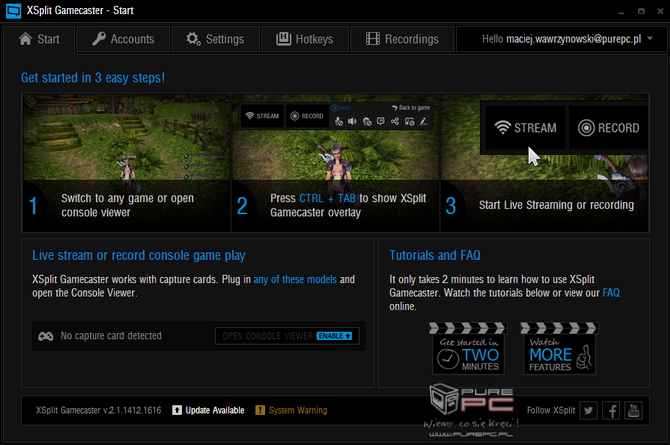The image size is (670, 445).
Task: Click the account email maciej.wawrzynowski@purepc.pl
Action: tap(573, 39)
